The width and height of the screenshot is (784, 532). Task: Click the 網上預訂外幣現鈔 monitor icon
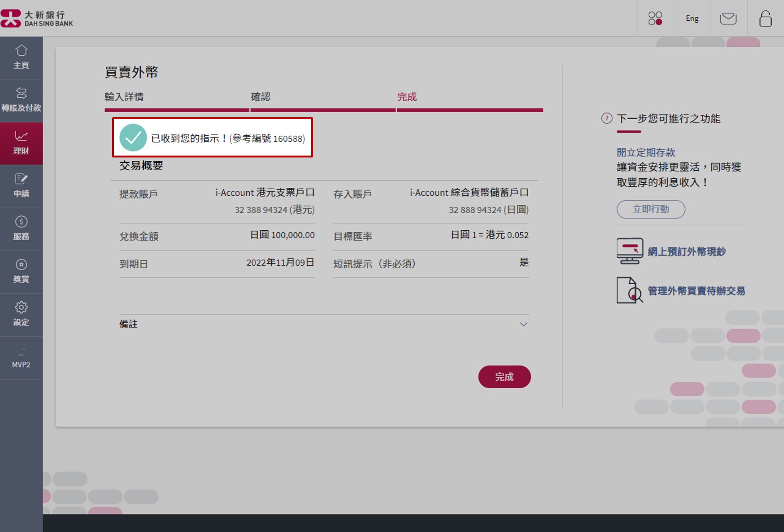(629, 251)
